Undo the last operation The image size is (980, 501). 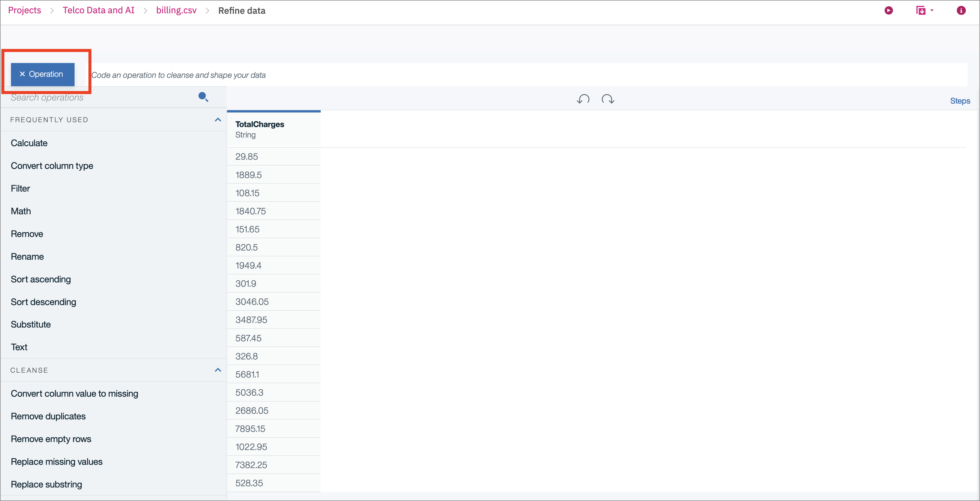coord(583,99)
